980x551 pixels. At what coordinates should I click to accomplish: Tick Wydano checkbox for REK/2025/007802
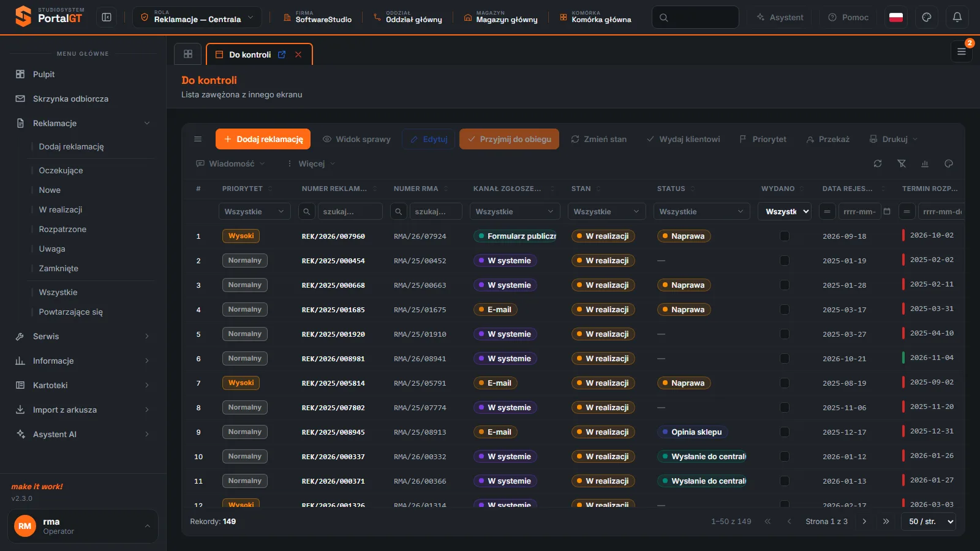pos(785,408)
